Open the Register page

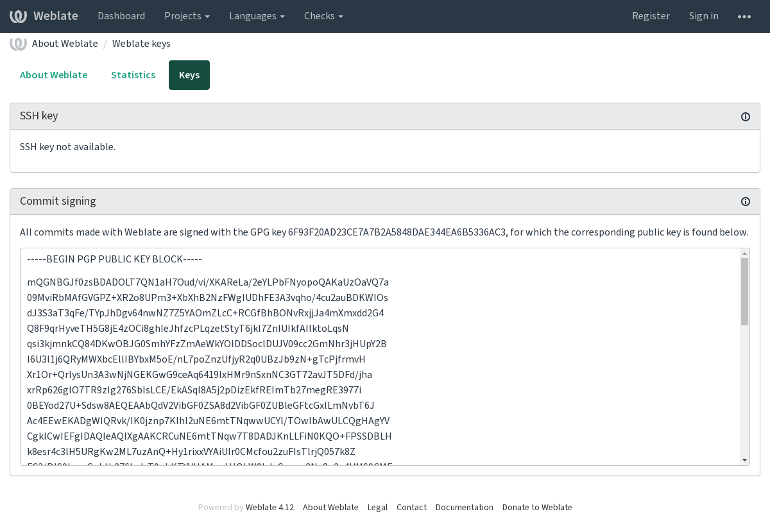(x=651, y=16)
